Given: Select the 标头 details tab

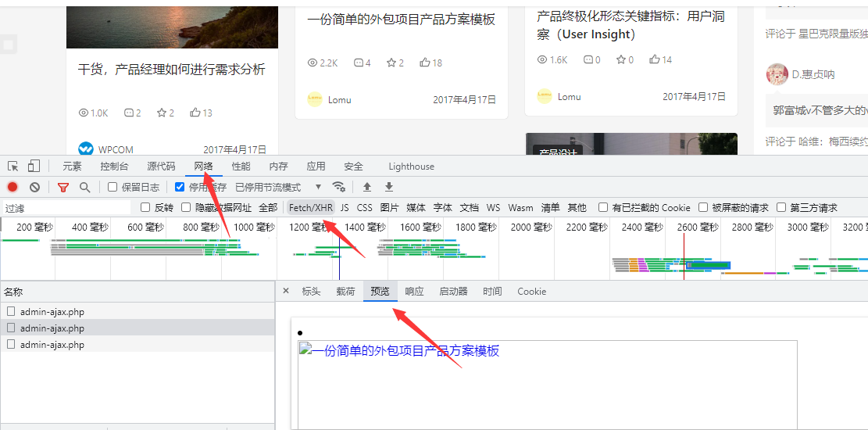Looking at the screenshot, I should click(x=311, y=292).
